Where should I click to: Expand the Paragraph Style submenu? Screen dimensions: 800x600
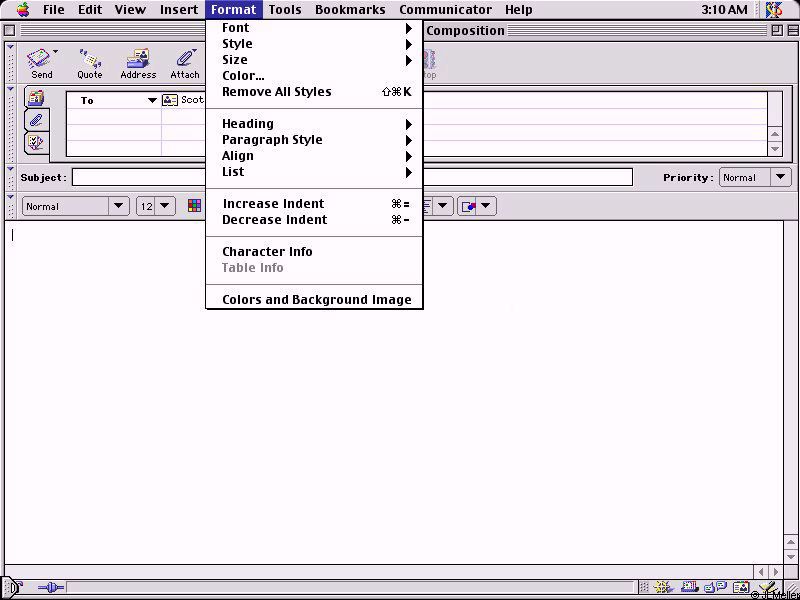(314, 140)
